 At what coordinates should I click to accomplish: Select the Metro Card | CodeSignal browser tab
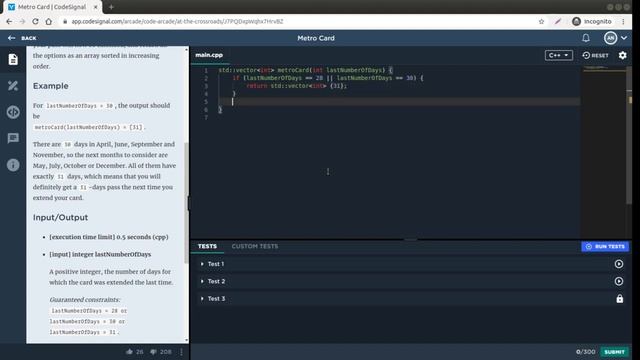[52, 7]
